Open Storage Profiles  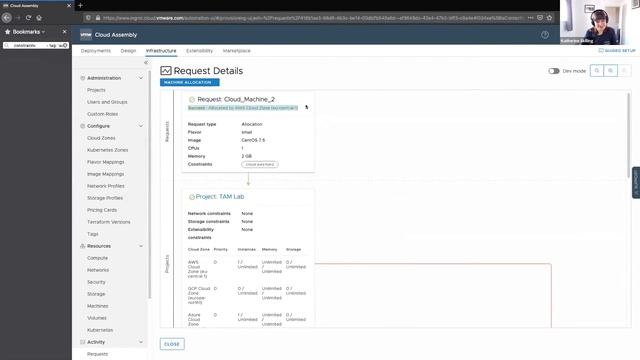[105, 198]
